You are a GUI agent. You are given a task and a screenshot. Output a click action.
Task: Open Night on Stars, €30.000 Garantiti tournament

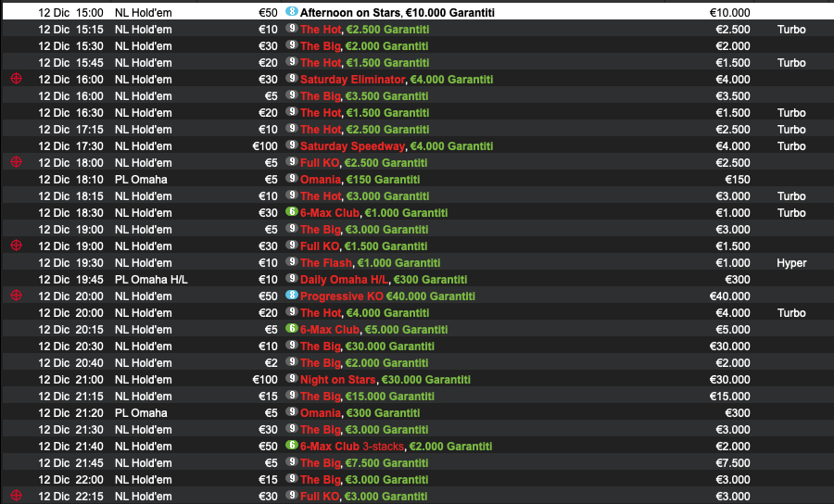tap(385, 380)
